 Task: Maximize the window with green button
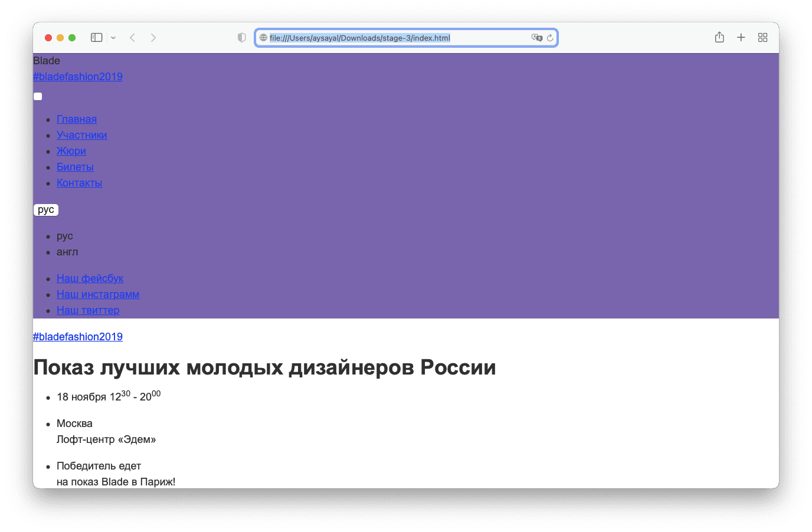(72, 38)
